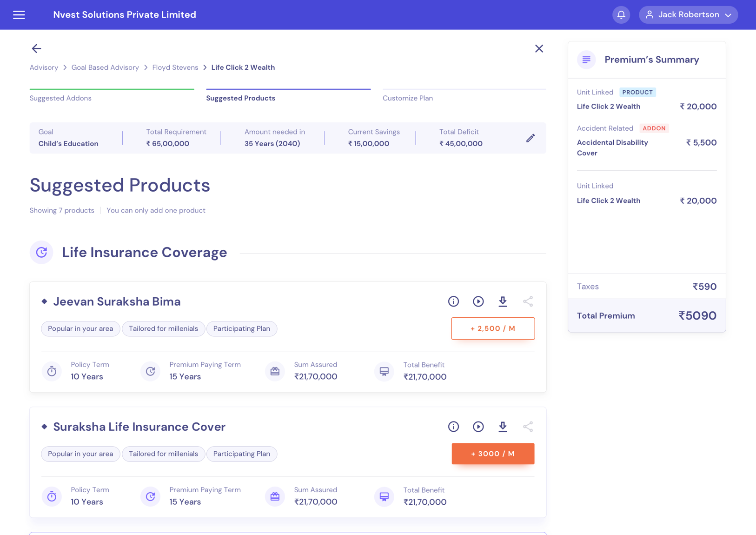Go back using the left arrow

coord(36,48)
